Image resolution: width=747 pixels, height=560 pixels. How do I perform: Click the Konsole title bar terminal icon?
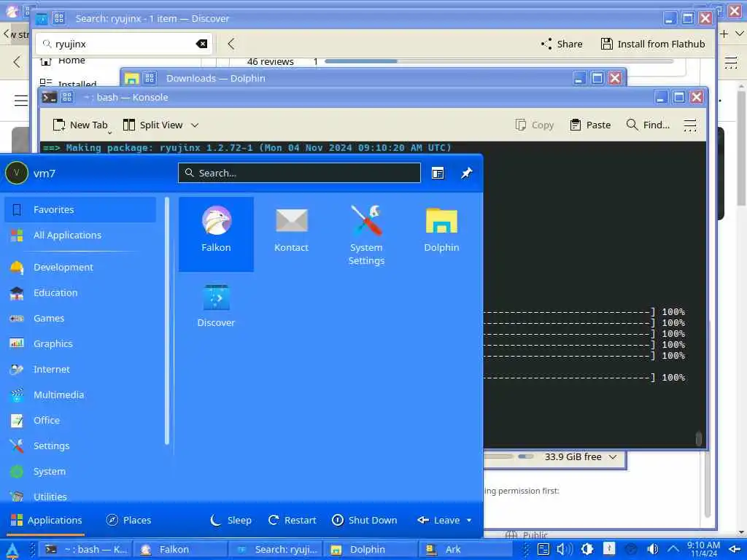[x=49, y=97]
